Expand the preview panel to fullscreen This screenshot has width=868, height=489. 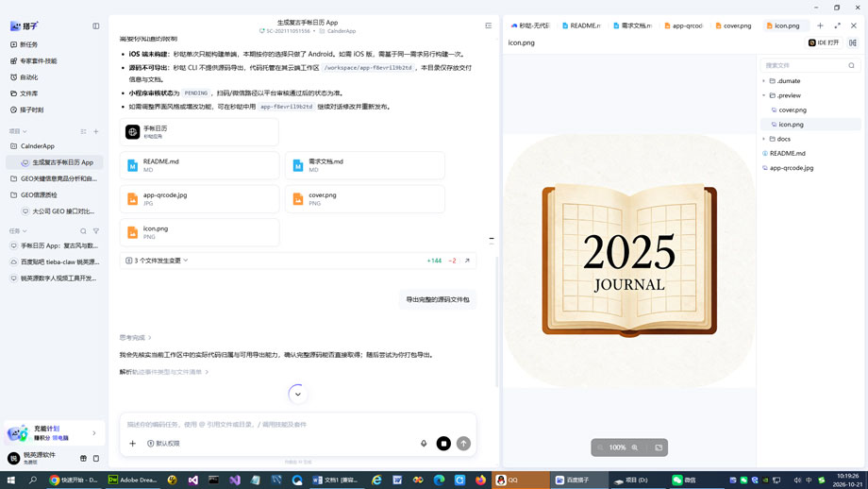click(838, 25)
